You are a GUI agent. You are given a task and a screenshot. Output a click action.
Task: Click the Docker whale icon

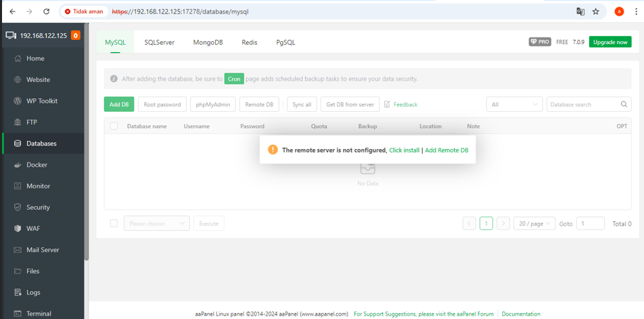[18, 165]
